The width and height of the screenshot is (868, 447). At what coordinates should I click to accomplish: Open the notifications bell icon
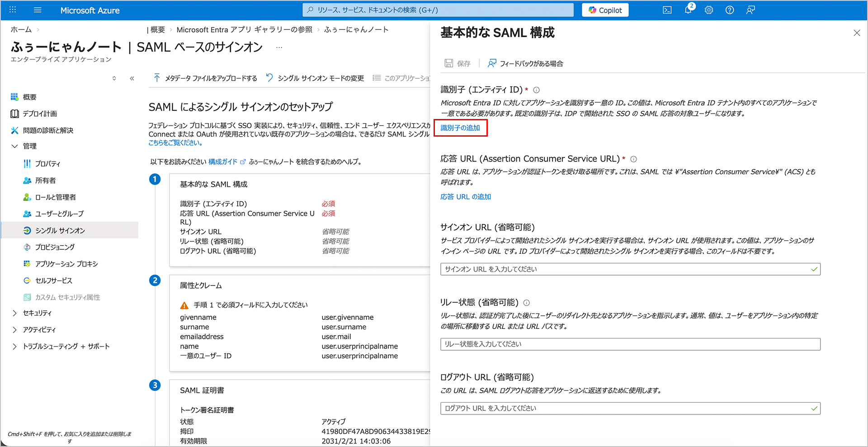click(x=688, y=10)
